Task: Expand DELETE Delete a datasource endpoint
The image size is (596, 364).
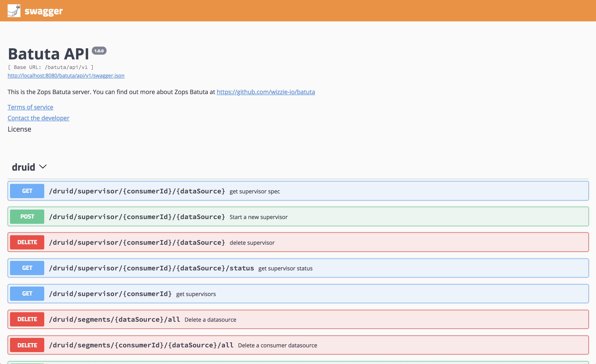Action: [x=298, y=319]
